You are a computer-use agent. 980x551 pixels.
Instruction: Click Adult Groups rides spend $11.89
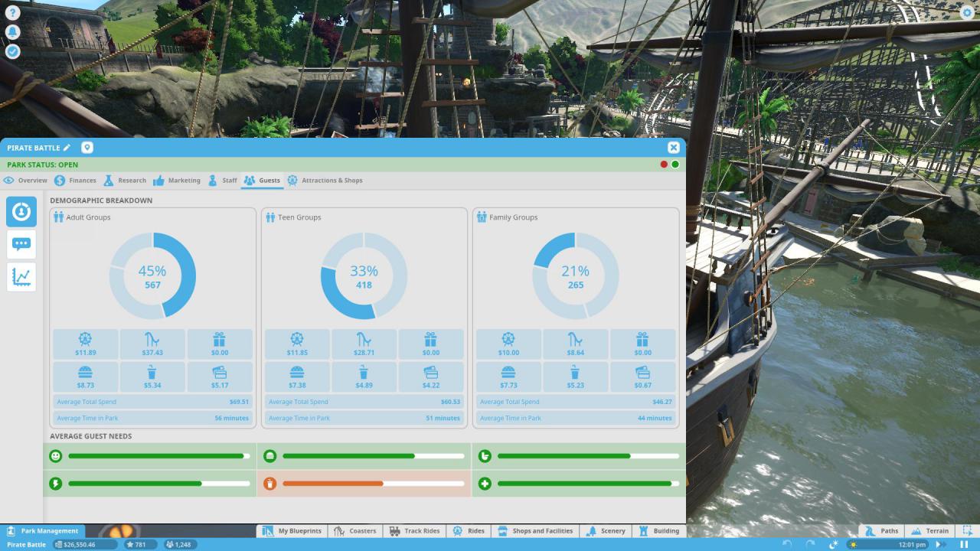point(86,344)
